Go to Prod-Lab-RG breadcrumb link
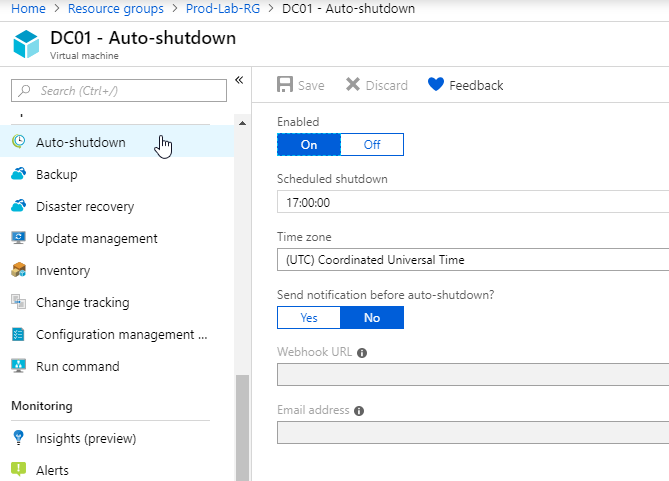Viewport: 669px width, 481px height. 223,9
